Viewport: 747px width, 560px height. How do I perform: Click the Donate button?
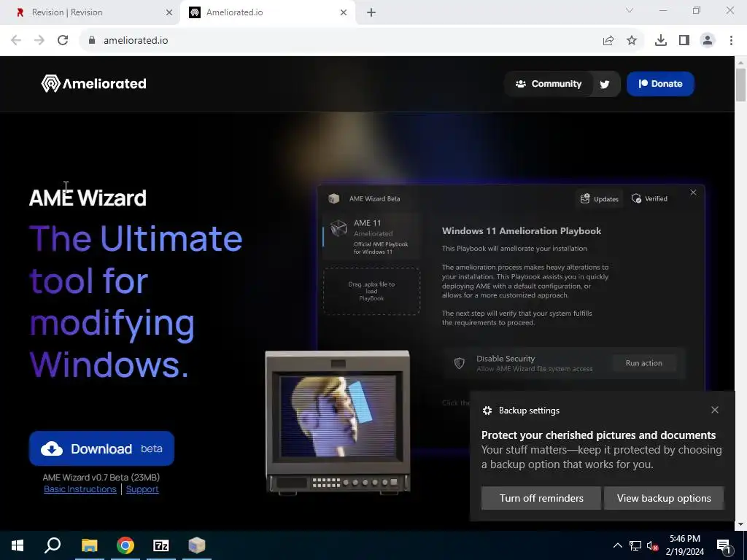(x=660, y=84)
